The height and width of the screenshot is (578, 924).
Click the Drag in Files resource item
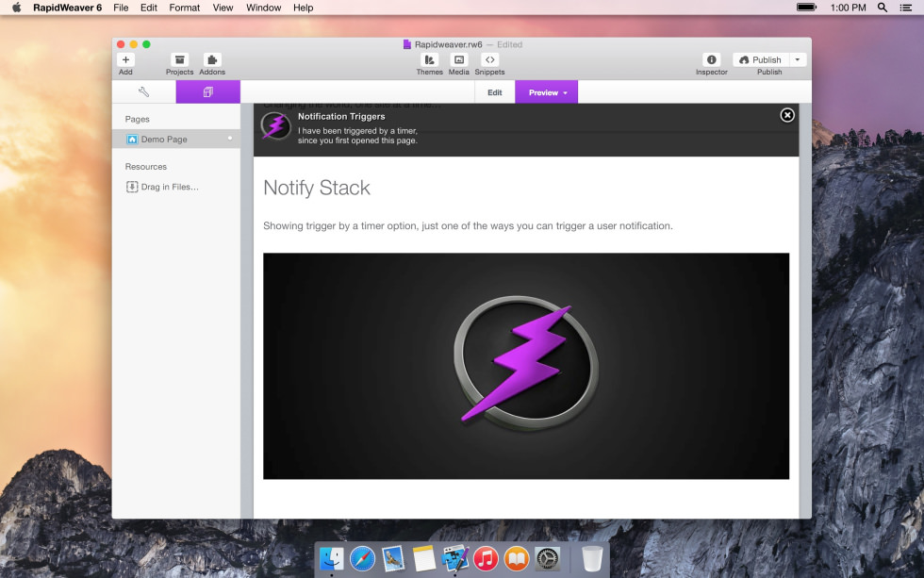(x=163, y=187)
